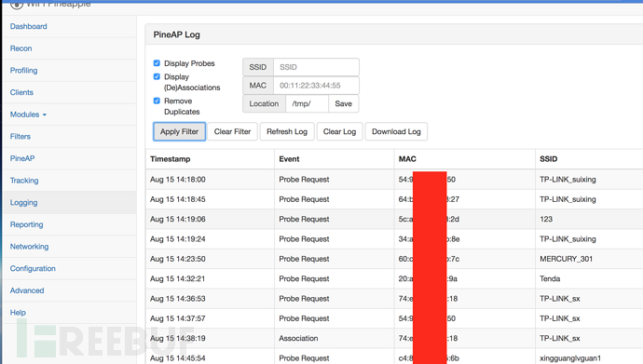Clear Log entries
The height and width of the screenshot is (364, 643).
click(x=339, y=131)
